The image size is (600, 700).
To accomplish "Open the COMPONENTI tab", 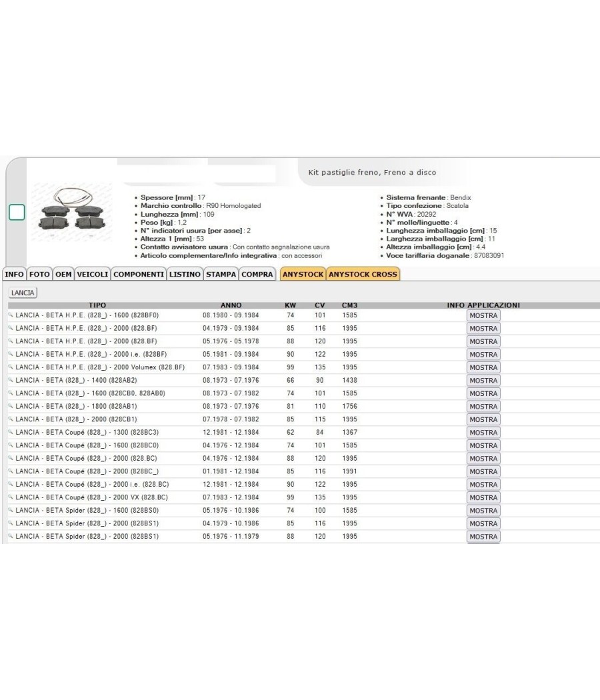I will [x=139, y=274].
